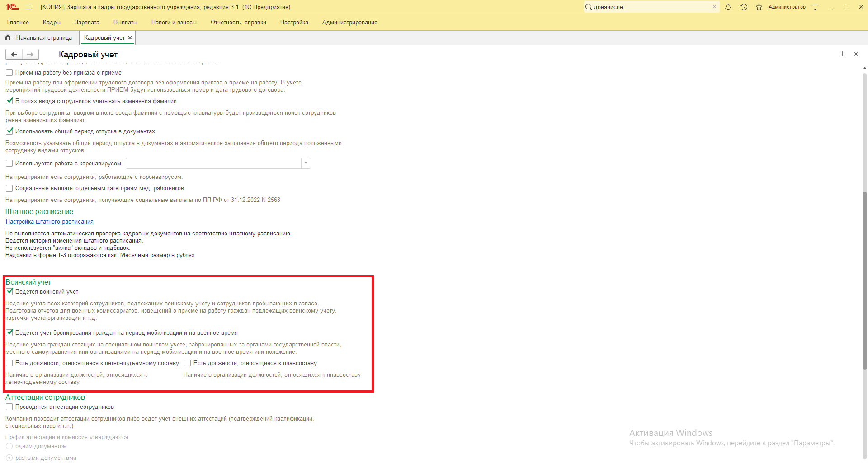
Task: Go to the home start page icon
Action: [8, 37]
